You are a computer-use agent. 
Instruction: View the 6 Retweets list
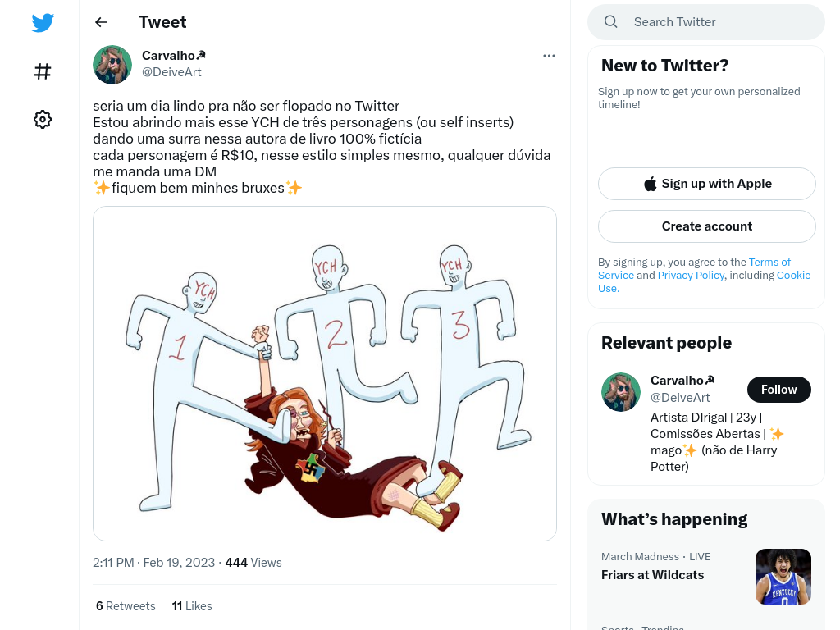point(126,606)
